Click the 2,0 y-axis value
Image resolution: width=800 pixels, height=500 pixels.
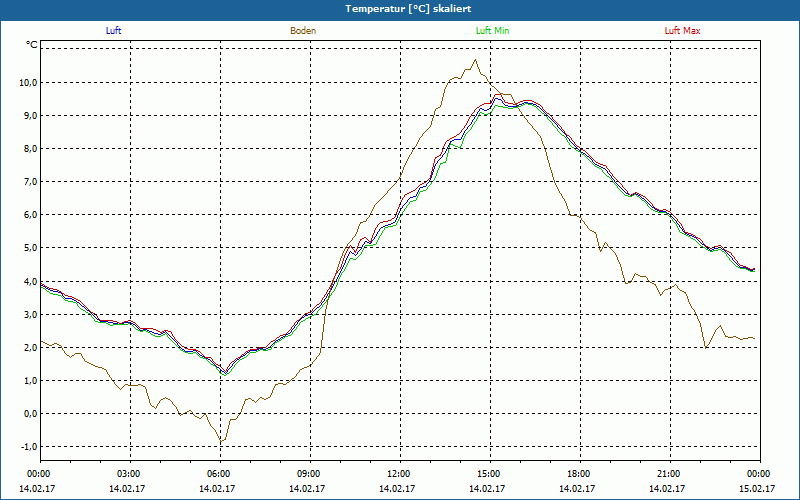[x=31, y=348]
